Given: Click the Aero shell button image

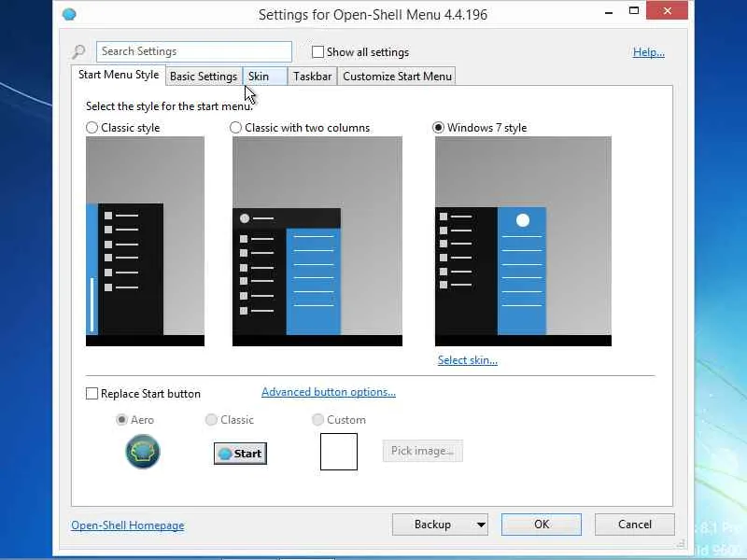Looking at the screenshot, I should 143,452.
